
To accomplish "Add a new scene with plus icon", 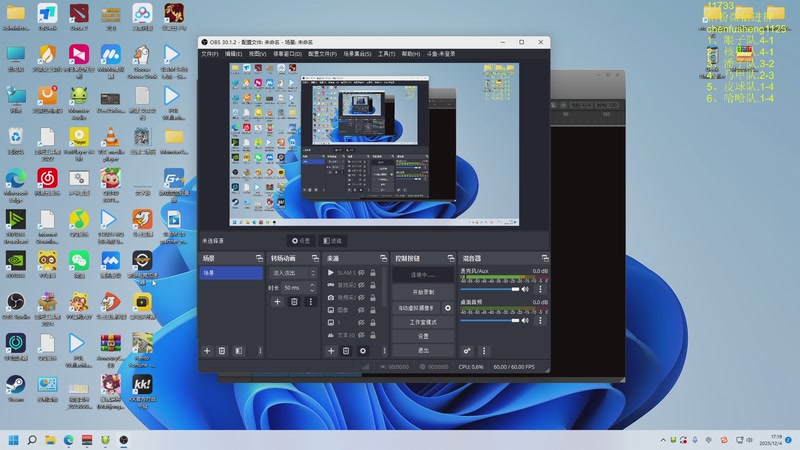I will [207, 351].
